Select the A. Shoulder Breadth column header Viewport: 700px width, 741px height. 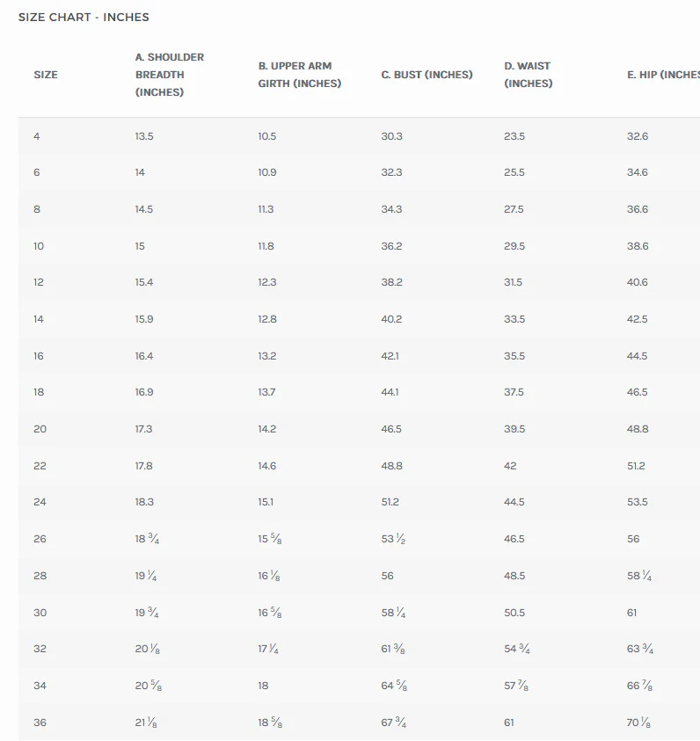pyautogui.click(x=169, y=75)
